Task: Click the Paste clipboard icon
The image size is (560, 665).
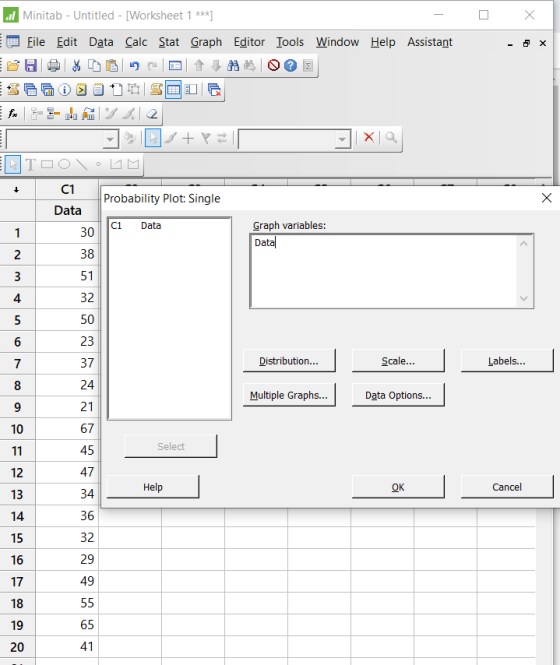Action: (x=112, y=66)
